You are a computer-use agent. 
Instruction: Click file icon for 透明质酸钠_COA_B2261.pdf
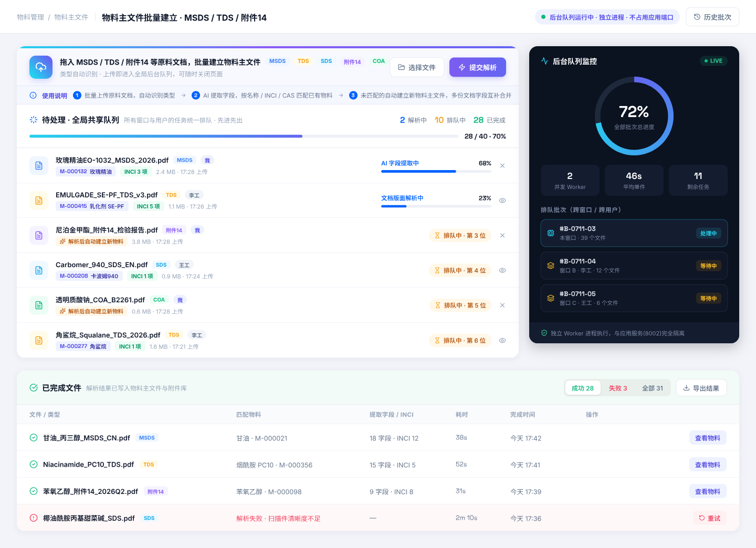pyautogui.click(x=39, y=305)
